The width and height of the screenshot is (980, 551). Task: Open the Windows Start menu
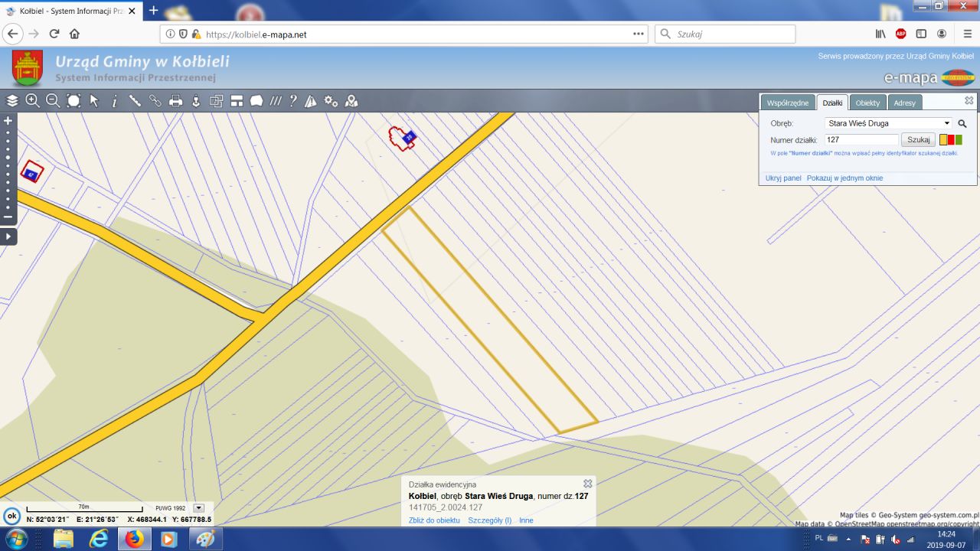click(x=16, y=539)
